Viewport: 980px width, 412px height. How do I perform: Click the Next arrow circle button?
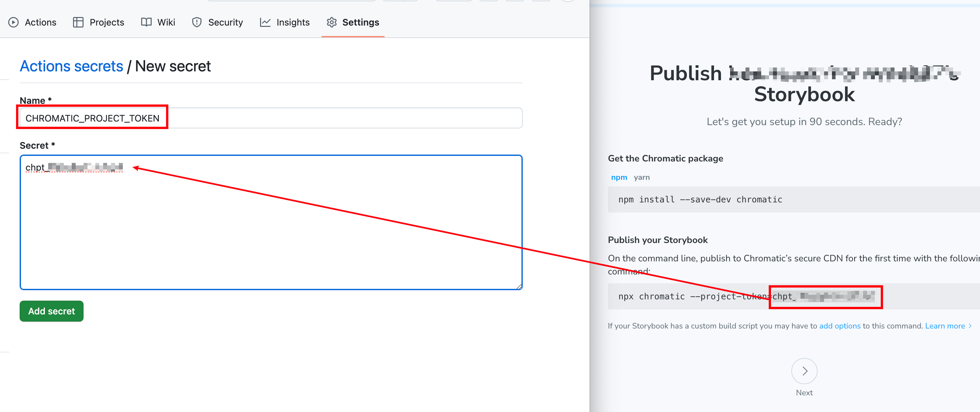point(804,371)
